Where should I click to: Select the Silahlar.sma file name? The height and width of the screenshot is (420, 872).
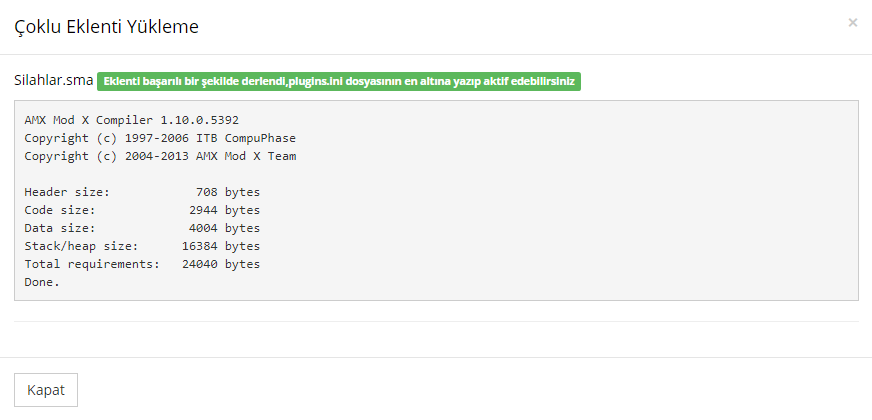coord(53,81)
